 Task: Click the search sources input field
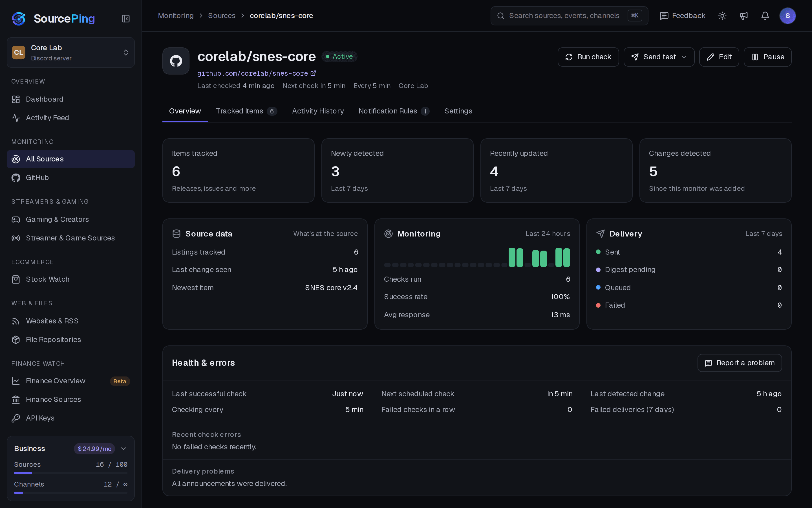tap(569, 16)
